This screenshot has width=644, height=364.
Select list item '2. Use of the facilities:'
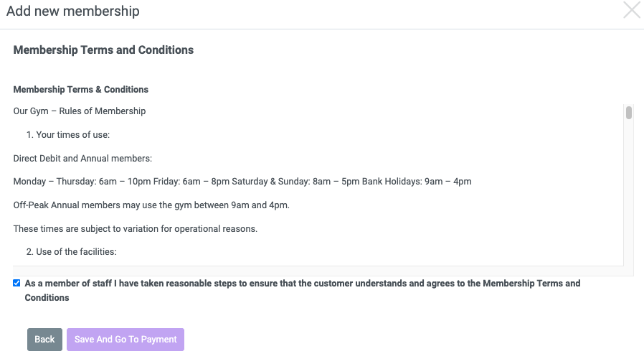coord(72,252)
